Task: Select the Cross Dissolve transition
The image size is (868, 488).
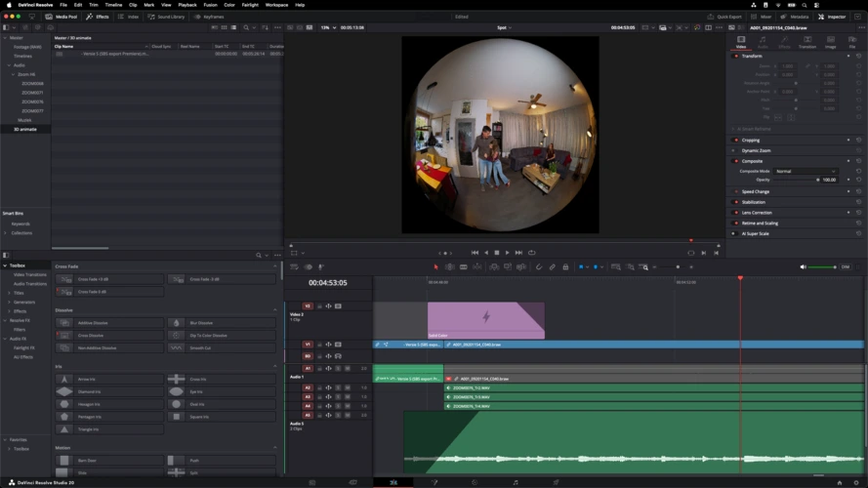Action: click(x=110, y=336)
